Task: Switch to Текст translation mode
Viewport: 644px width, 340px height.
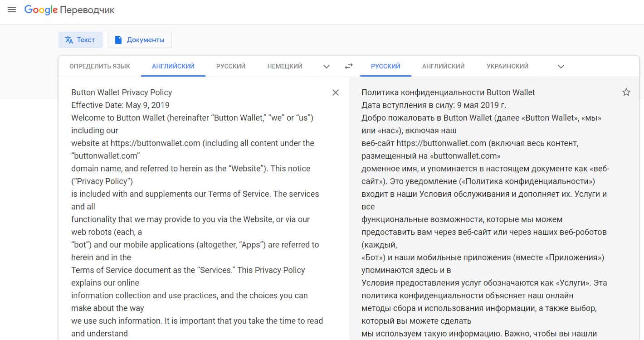Action: (x=80, y=40)
